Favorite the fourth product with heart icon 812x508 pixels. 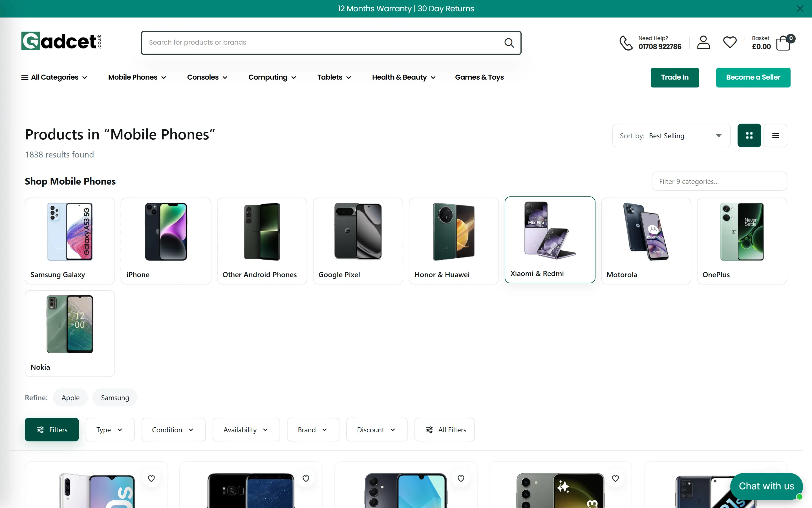pyautogui.click(x=615, y=478)
